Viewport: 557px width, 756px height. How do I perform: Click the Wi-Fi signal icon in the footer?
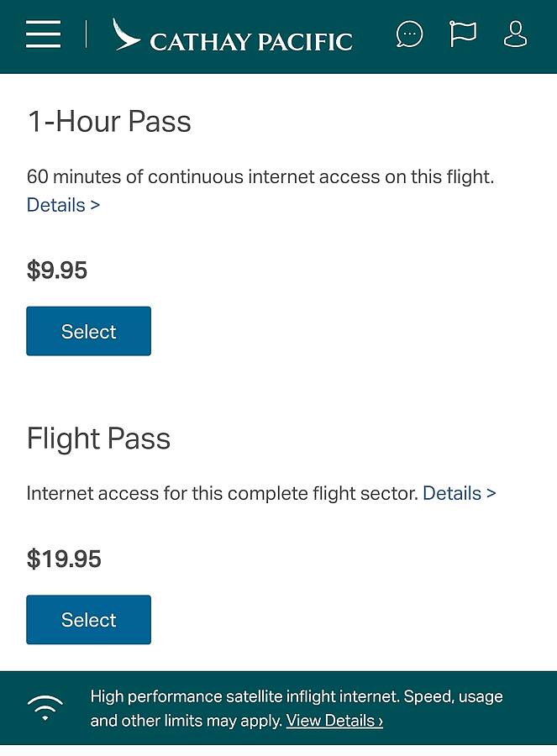click(x=46, y=708)
